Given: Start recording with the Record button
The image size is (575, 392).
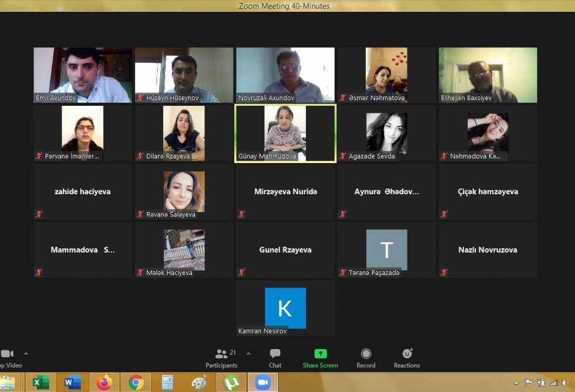Looking at the screenshot, I should tap(366, 358).
